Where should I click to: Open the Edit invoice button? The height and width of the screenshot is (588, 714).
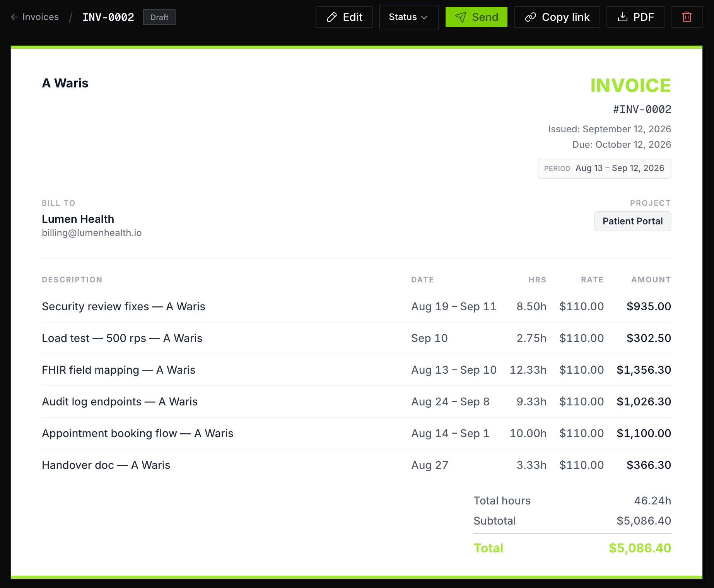tap(344, 17)
